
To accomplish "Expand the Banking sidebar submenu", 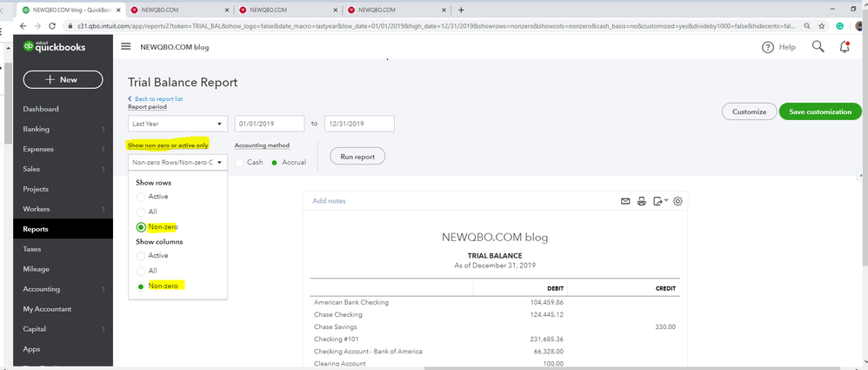I will point(103,129).
